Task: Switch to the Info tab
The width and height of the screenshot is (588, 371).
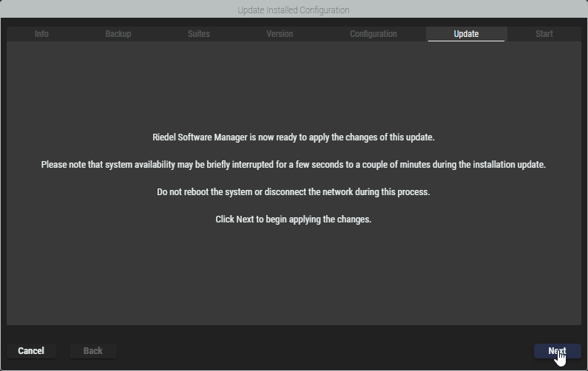Action: click(x=41, y=34)
